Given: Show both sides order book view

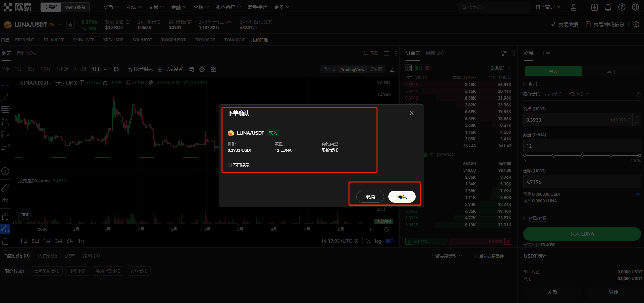Looking at the screenshot, I should click(409, 68).
